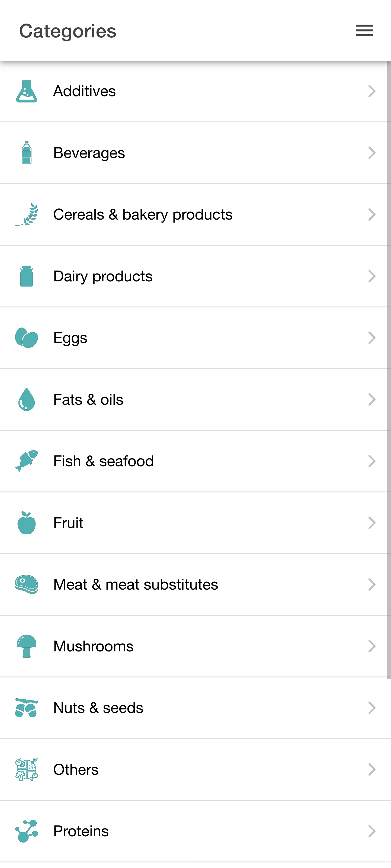Tap the Categories page title

pos(68,31)
